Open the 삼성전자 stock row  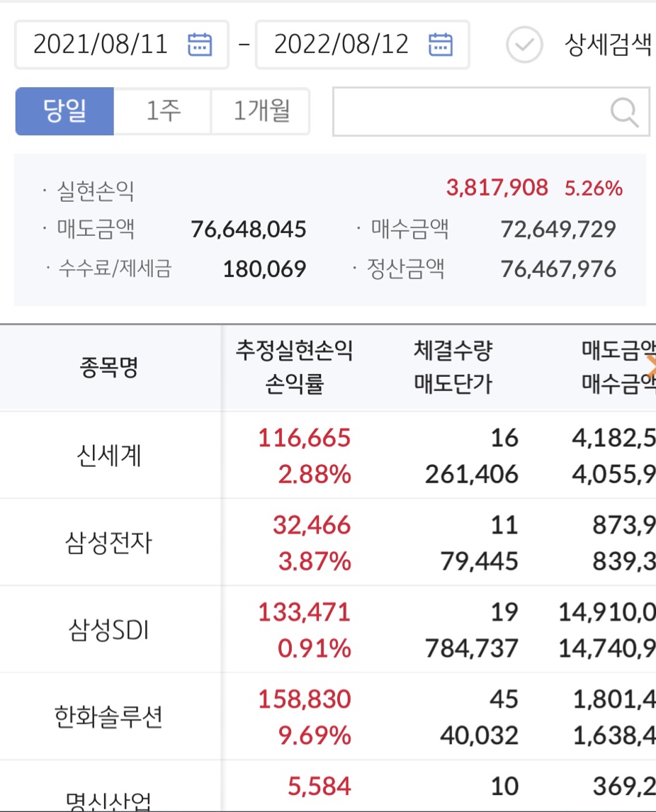coord(109,543)
